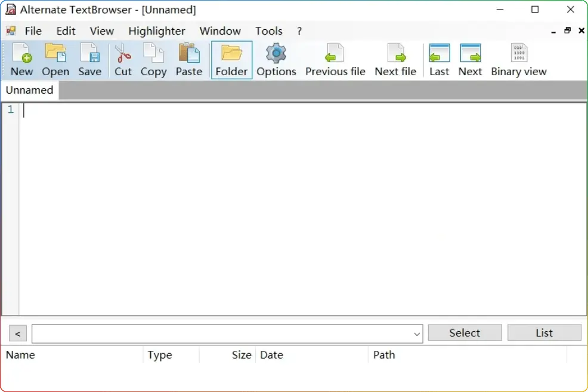Open the Highlighter menu
Viewport: 588px width, 392px height.
tap(157, 31)
